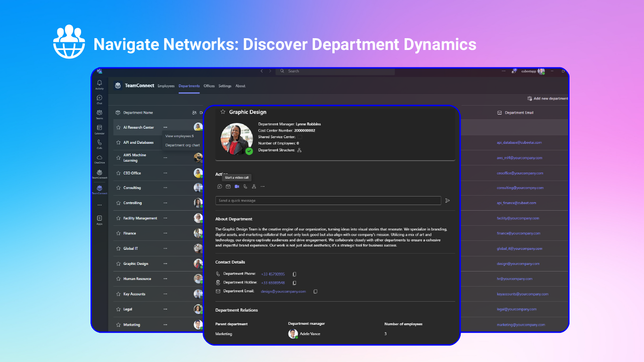This screenshot has height=362, width=644.
Task: Open more actions via the ellipsis under Actions
Action: 263,186
